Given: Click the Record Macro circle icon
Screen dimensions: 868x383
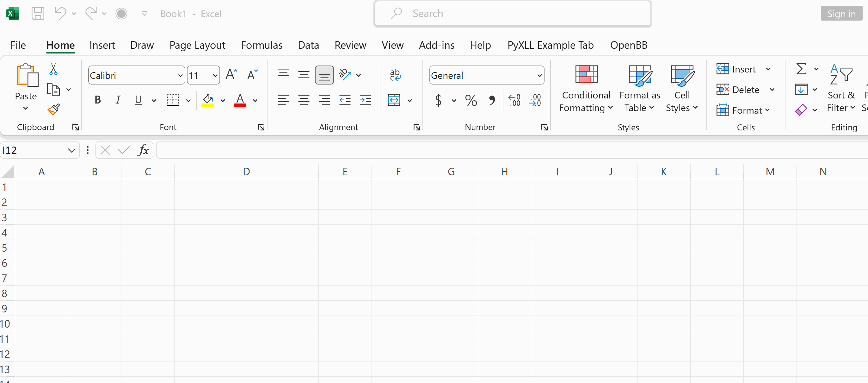Looking at the screenshot, I should click(x=121, y=14).
